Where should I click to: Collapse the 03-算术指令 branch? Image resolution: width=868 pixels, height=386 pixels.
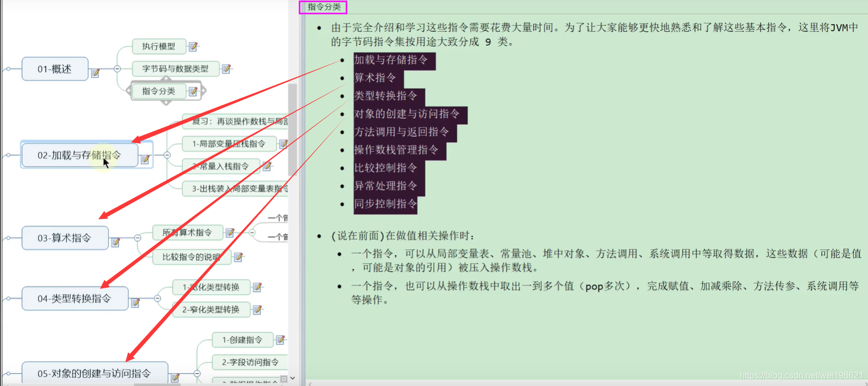(x=137, y=238)
